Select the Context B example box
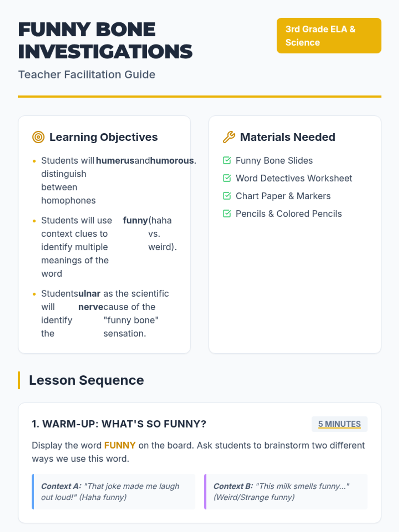This screenshot has height=532, width=399. (x=286, y=492)
